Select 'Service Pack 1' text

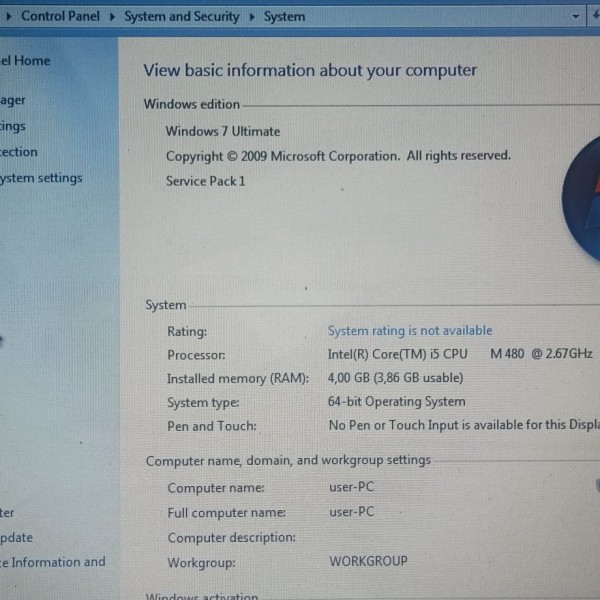(205, 181)
